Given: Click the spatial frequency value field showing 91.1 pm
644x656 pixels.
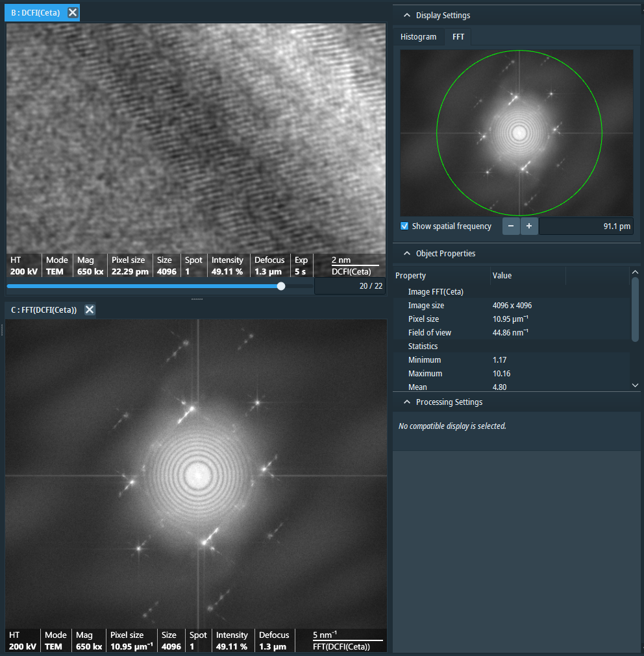Looking at the screenshot, I should 584,226.
